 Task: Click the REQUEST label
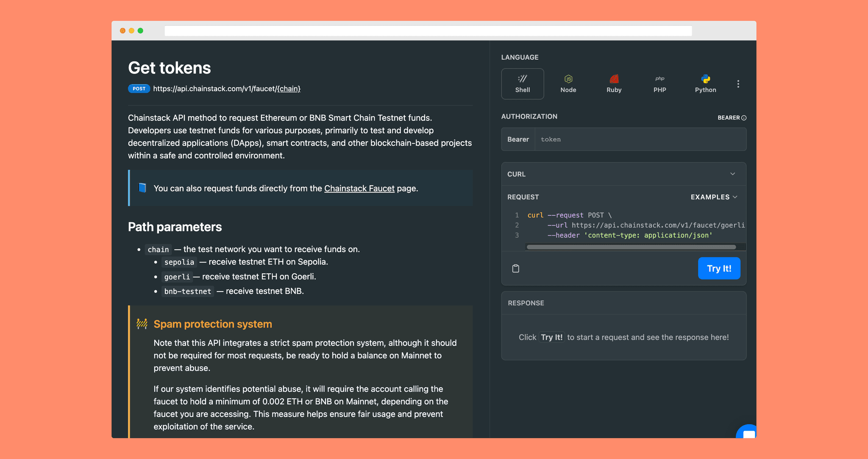[x=523, y=197]
